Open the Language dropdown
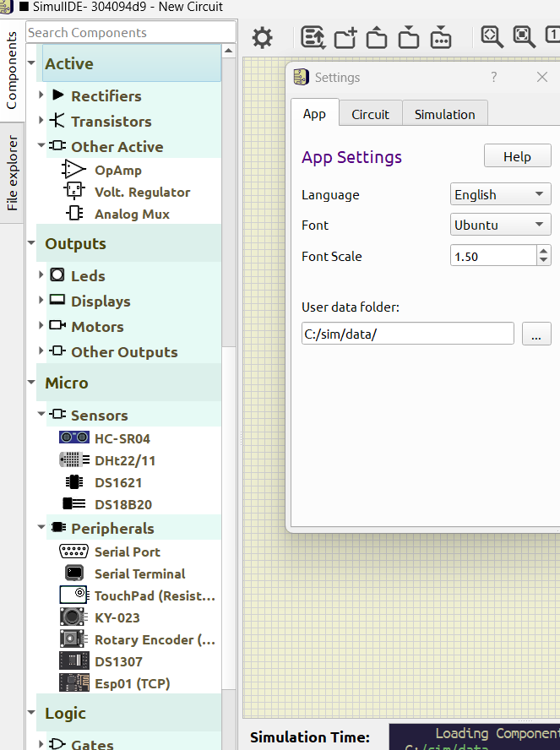This screenshot has width=560, height=750. [501, 195]
